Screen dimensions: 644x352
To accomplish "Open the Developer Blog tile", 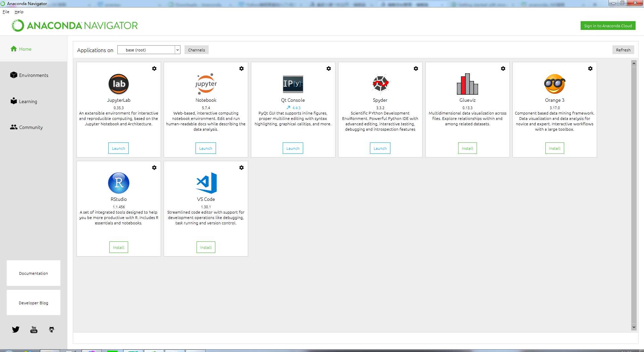I will pos(34,303).
